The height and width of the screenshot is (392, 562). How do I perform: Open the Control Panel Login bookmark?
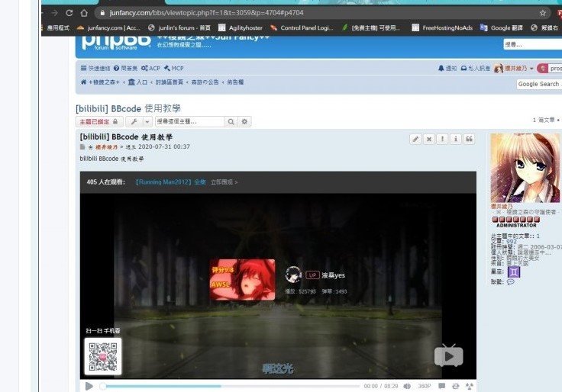click(x=302, y=27)
